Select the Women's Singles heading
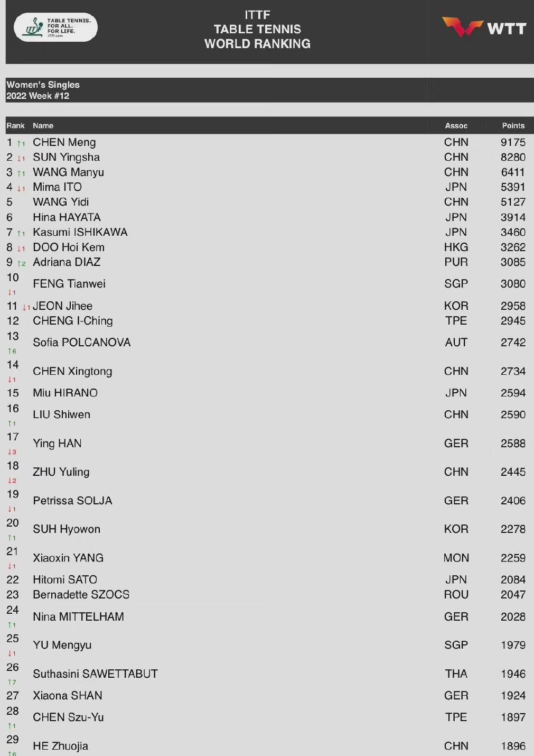Viewport: 534px width, 756px height. click(43, 85)
